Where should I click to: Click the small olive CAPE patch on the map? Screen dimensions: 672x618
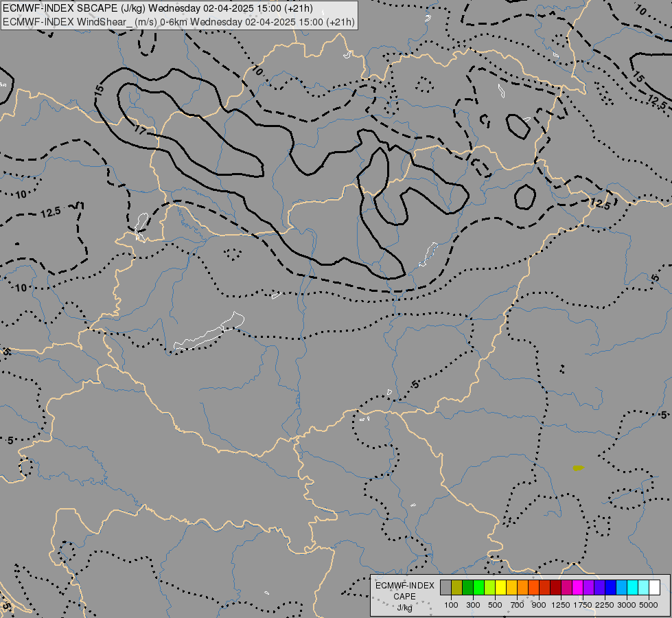(578, 468)
